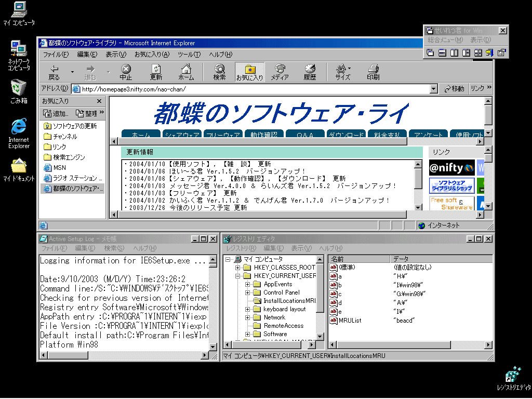
Task: Click the two-column tile icon in せいれつ君
Action: [454, 52]
